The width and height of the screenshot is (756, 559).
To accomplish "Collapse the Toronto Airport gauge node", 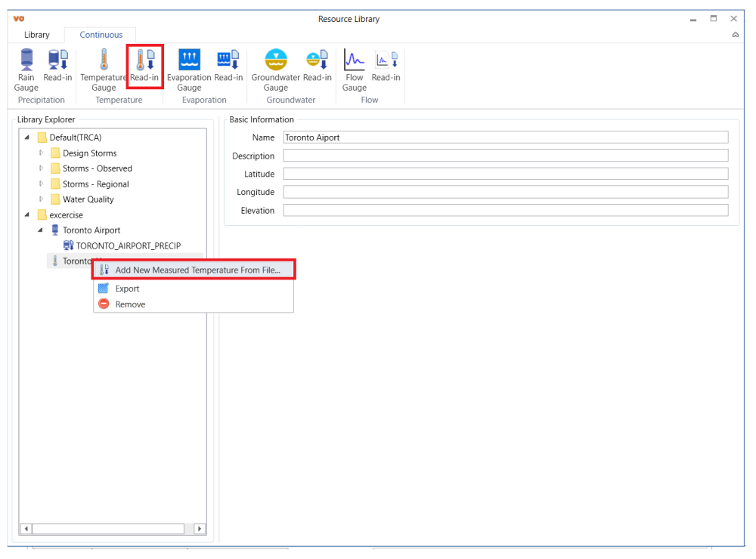I will (41, 230).
